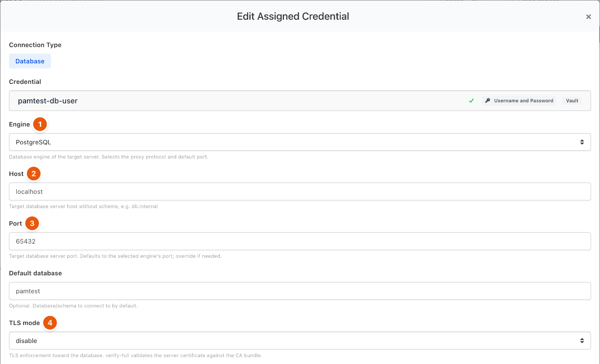Click the Credential section label
The height and width of the screenshot is (364, 600).
(25, 82)
